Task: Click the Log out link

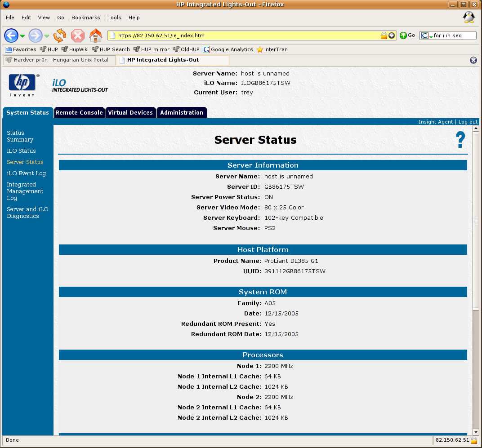Action: pos(468,122)
